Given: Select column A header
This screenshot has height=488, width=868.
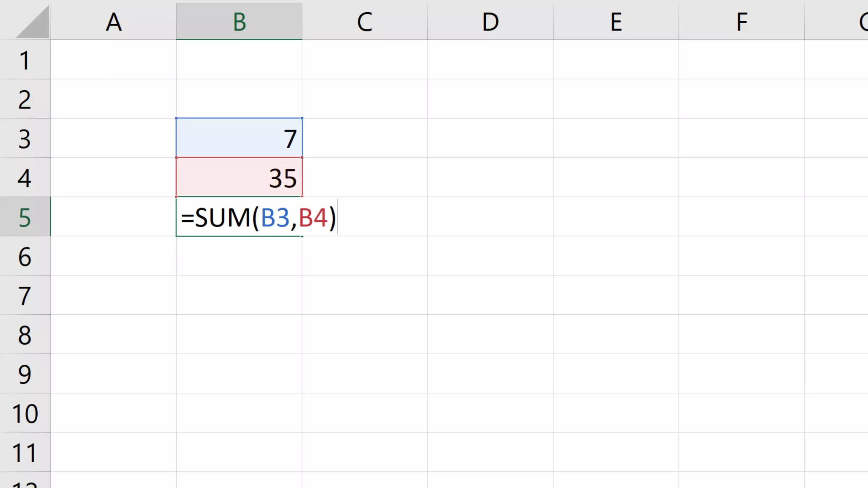Looking at the screenshot, I should pyautogui.click(x=113, y=22).
